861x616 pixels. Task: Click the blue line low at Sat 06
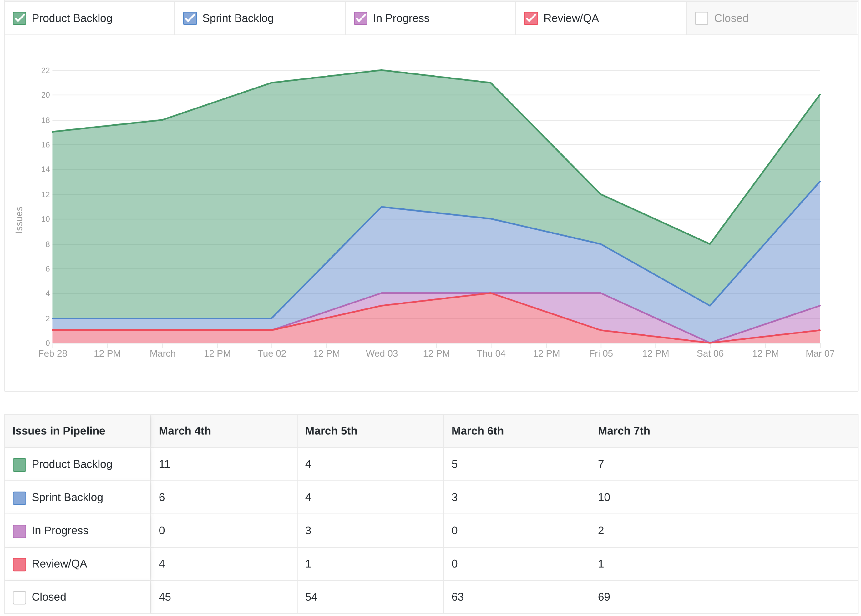pyautogui.click(x=710, y=305)
